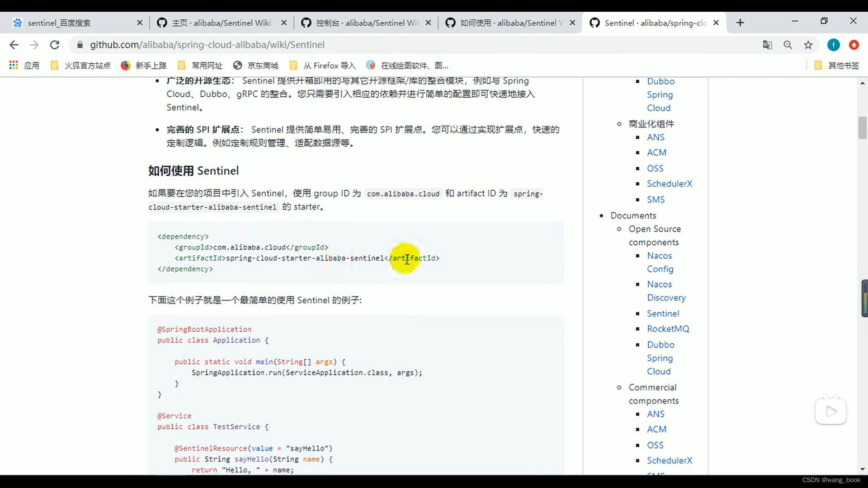Click the Nacos Config link in sidebar

tap(660, 262)
